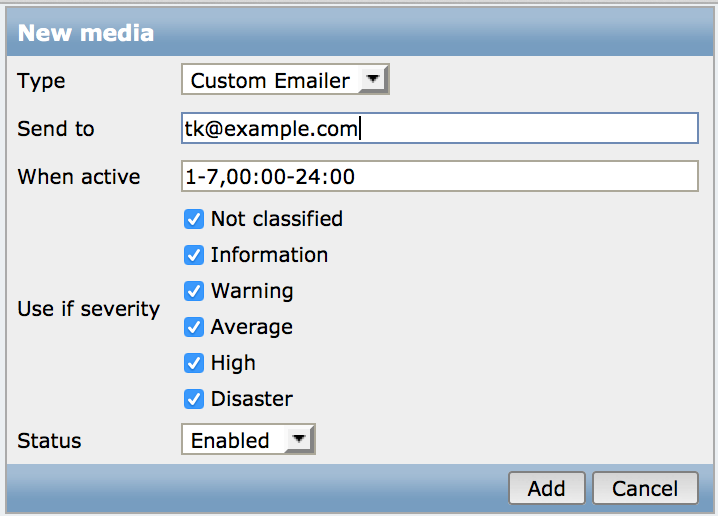This screenshot has height=516, width=718.
Task: Focus the Send to email field
Action: pyautogui.click(x=440, y=128)
